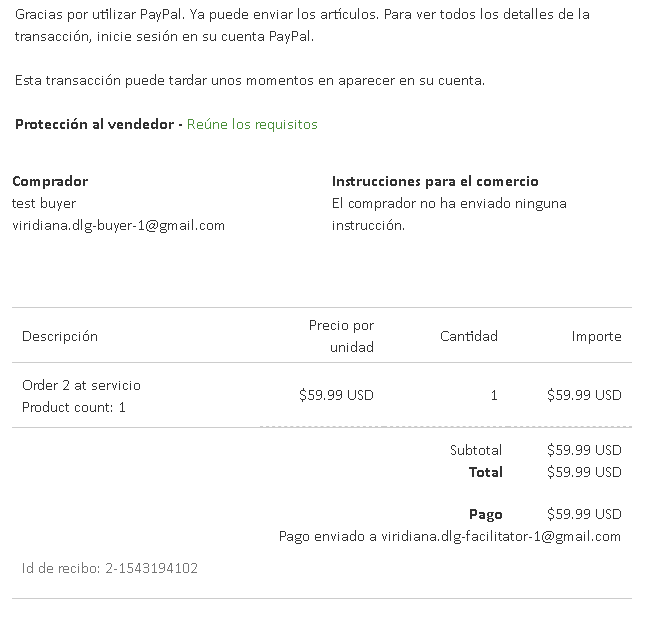The height and width of the screenshot is (622, 648).
Task: Select quantity value 1 in table
Action: tap(494, 396)
